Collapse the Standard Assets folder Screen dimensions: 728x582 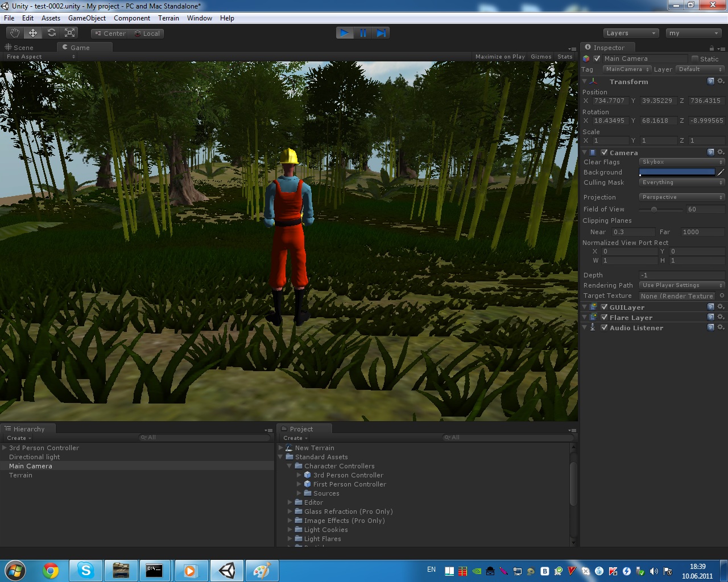280,457
